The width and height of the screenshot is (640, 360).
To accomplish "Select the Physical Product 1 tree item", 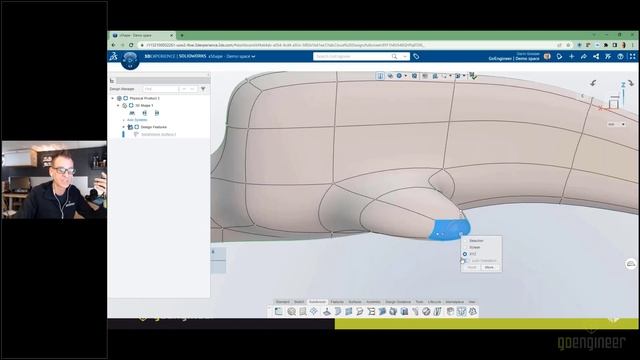I will [144, 98].
